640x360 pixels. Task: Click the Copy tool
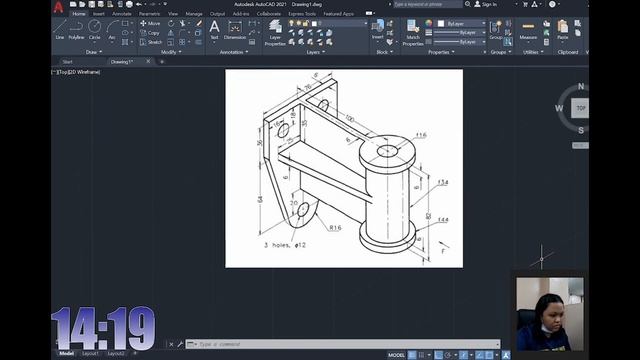point(150,33)
